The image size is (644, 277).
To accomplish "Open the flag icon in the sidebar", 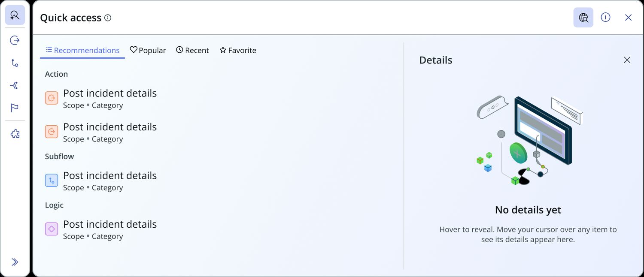I will pyautogui.click(x=15, y=108).
